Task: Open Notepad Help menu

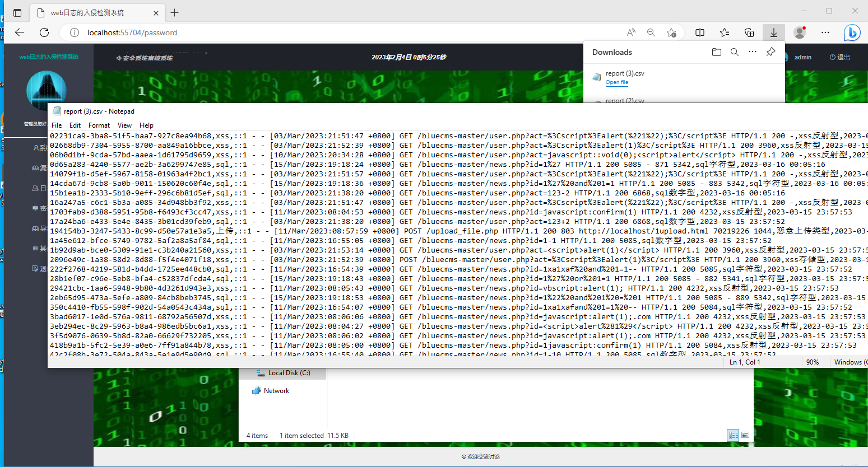Action: coord(146,125)
